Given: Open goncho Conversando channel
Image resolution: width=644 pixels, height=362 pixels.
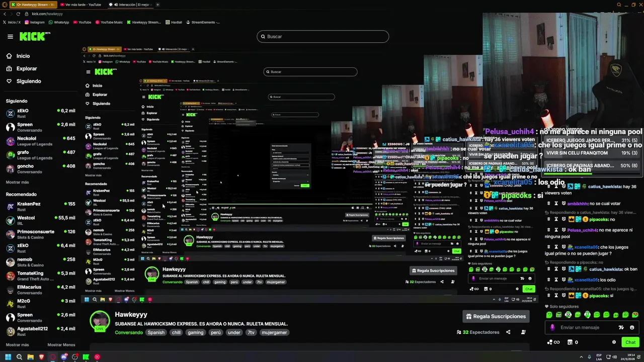Looking at the screenshot, I should pos(40,168).
